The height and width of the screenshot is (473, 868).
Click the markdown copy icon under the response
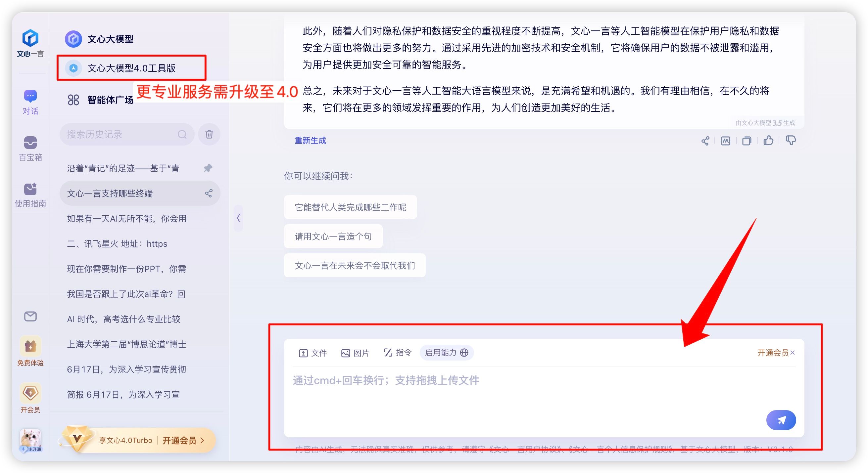click(725, 141)
